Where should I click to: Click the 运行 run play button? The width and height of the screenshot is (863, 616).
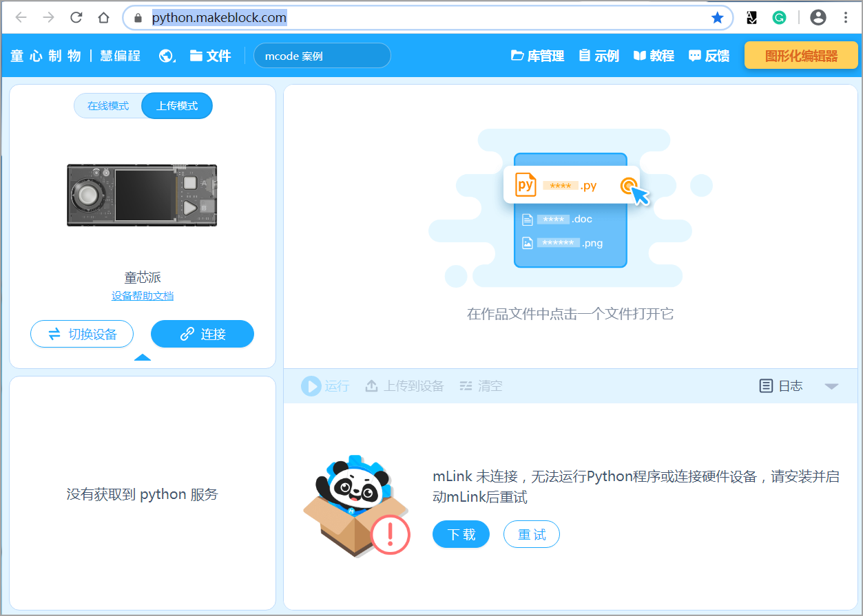click(325, 386)
